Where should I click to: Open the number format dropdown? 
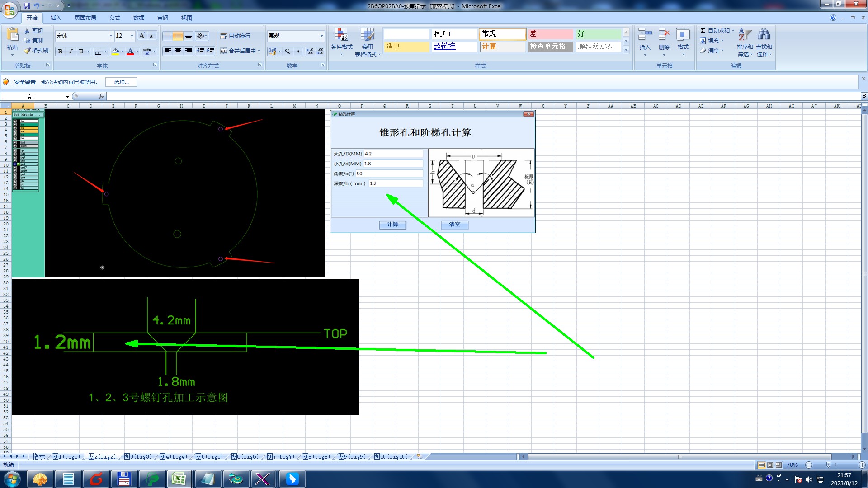pos(321,36)
